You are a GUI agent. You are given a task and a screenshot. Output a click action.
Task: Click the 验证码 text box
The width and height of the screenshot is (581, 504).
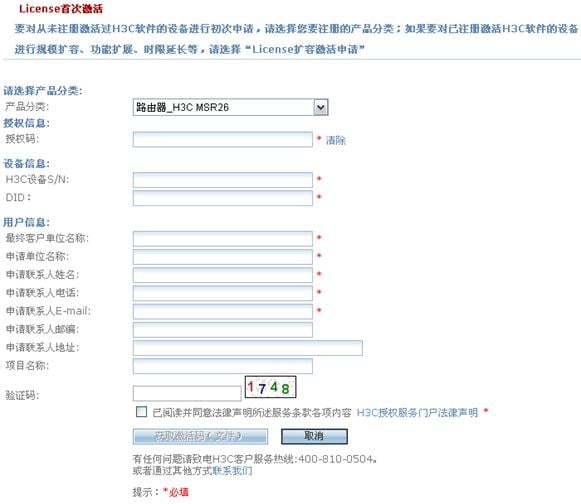pos(187,394)
